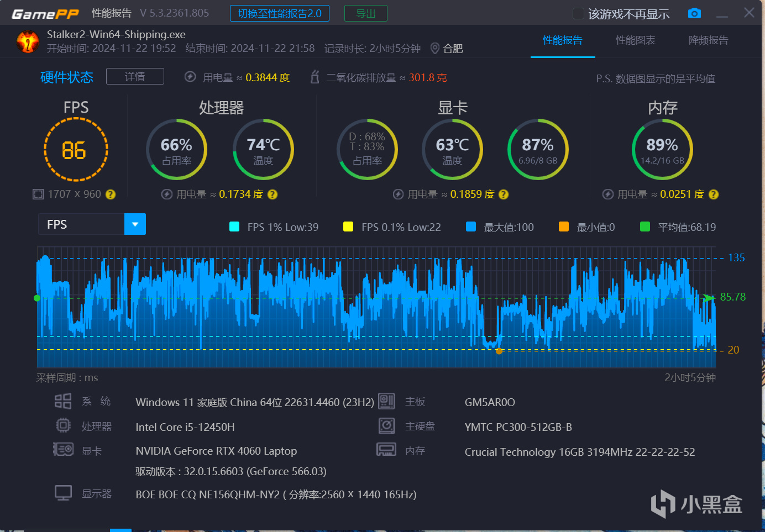Screen dimensions: 765x532
Task: Click the BOE monitor model text
Action: click(276, 494)
